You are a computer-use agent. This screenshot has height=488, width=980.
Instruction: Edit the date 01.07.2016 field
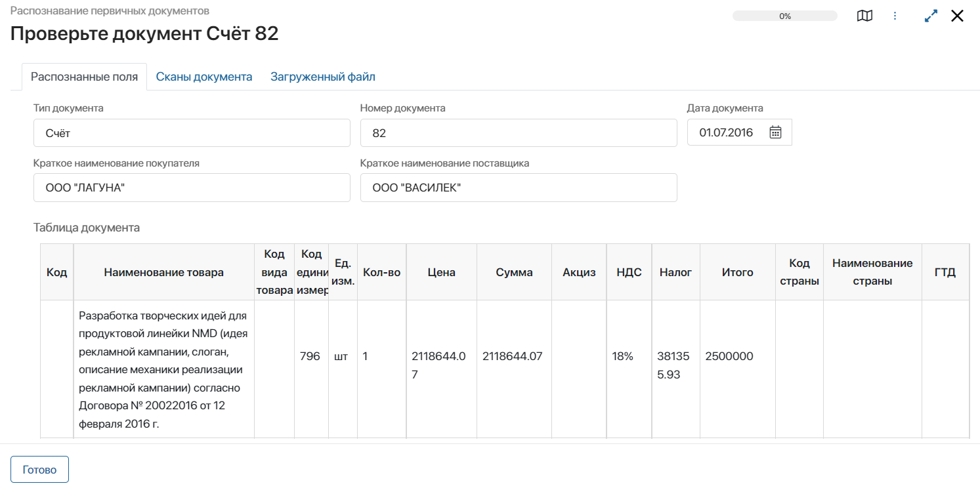pyautogui.click(x=740, y=132)
